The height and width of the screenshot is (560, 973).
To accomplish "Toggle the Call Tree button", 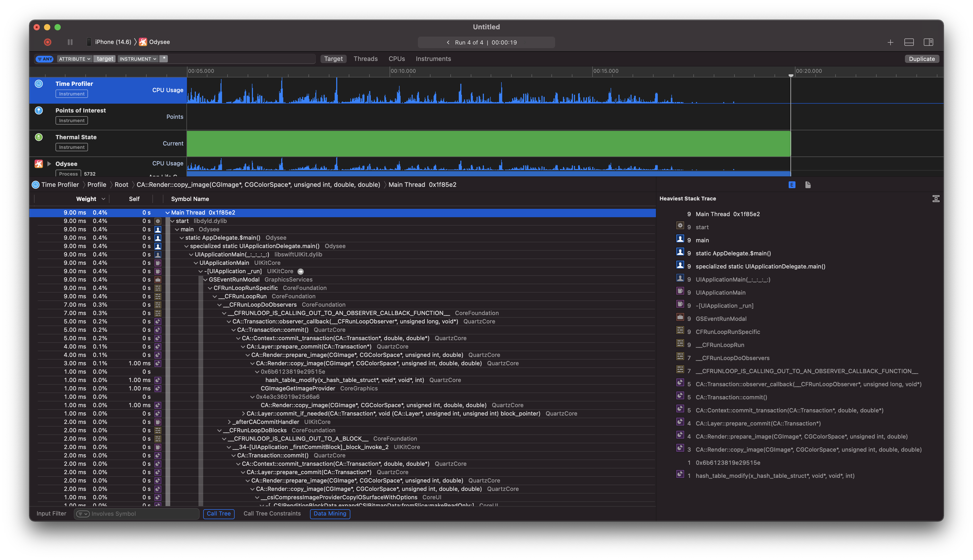I will 219,514.
